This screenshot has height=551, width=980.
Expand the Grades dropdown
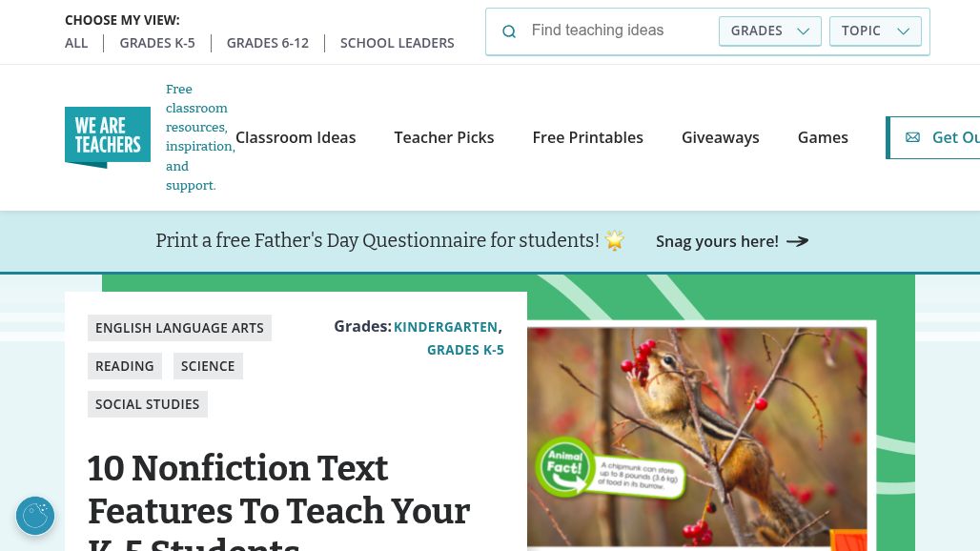770,31
